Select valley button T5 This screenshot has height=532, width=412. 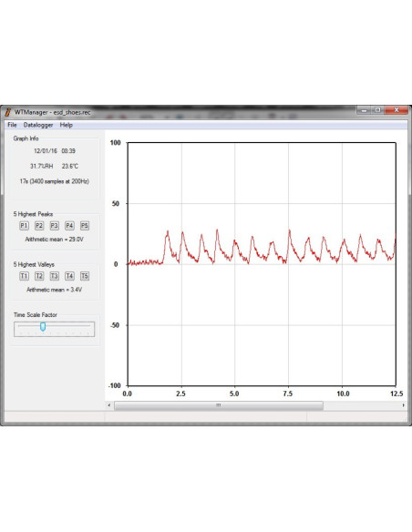85,276
